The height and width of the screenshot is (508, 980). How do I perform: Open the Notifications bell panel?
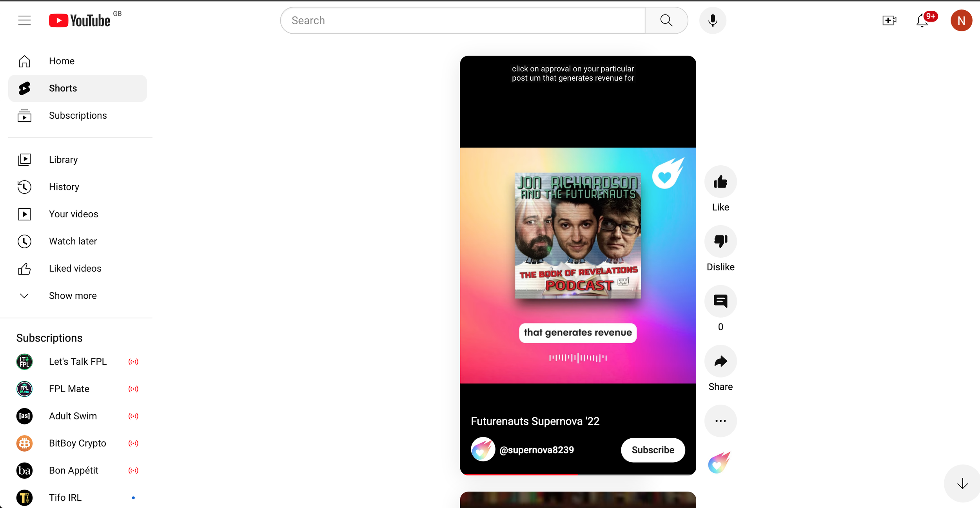pyautogui.click(x=922, y=20)
